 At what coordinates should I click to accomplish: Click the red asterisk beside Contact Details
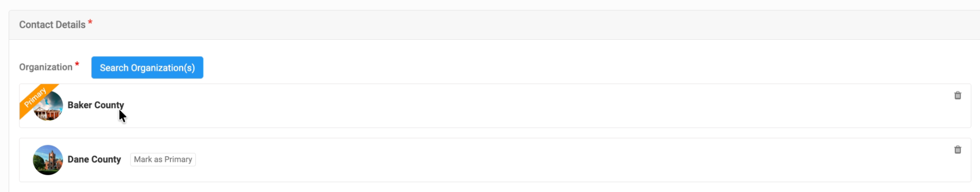[x=90, y=23]
